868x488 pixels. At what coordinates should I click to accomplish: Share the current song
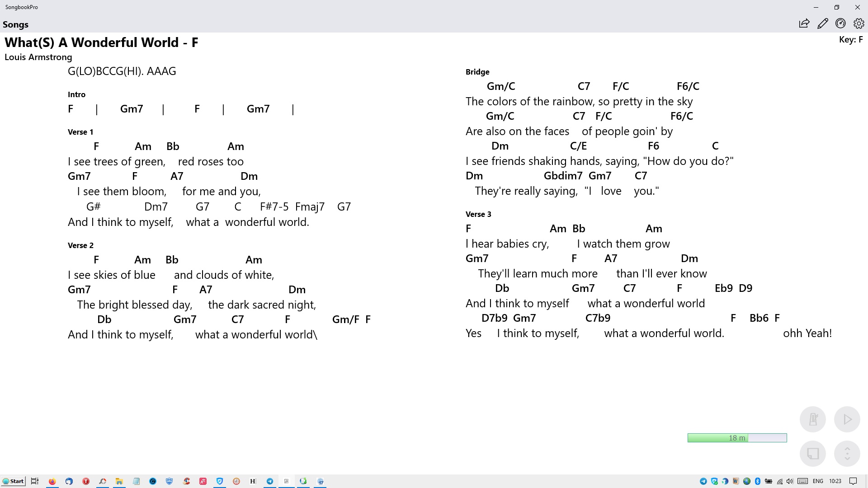804,23
